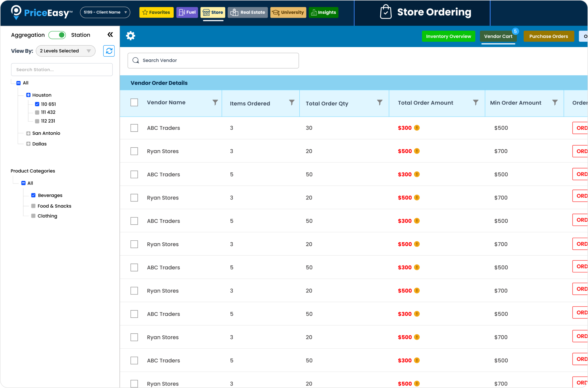Check station 112 231
The width and height of the screenshot is (588, 388).
click(x=37, y=121)
